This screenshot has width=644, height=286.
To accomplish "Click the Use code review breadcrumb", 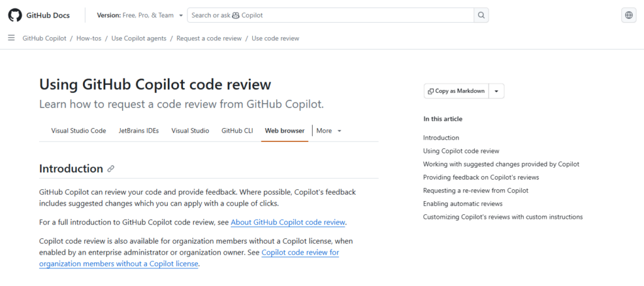I will (275, 38).
